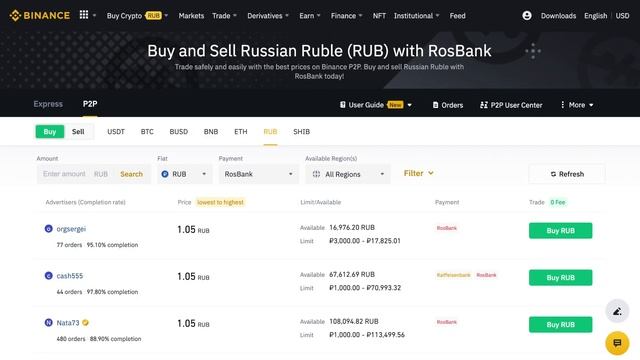Screen dimensions: 640x360
Task: Click the User Guide book icon
Action: 343,105
